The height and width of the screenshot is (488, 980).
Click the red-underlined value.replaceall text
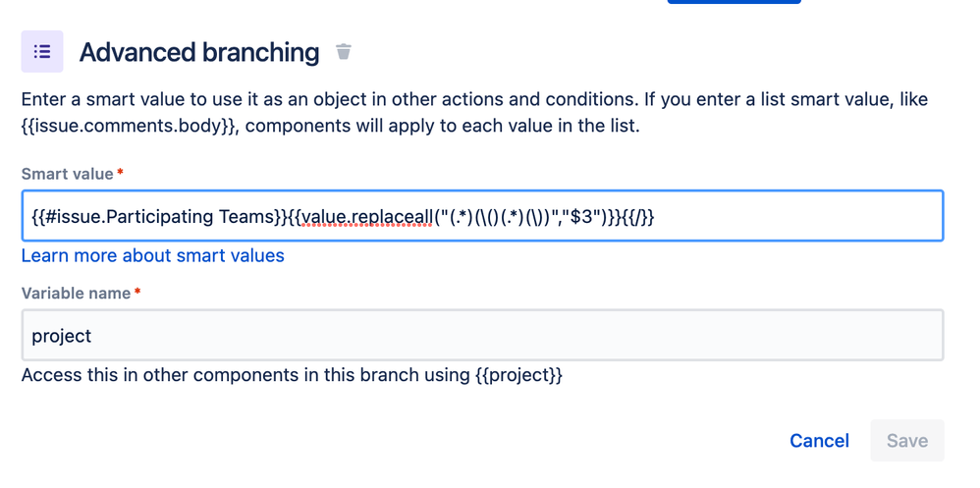[367, 217]
